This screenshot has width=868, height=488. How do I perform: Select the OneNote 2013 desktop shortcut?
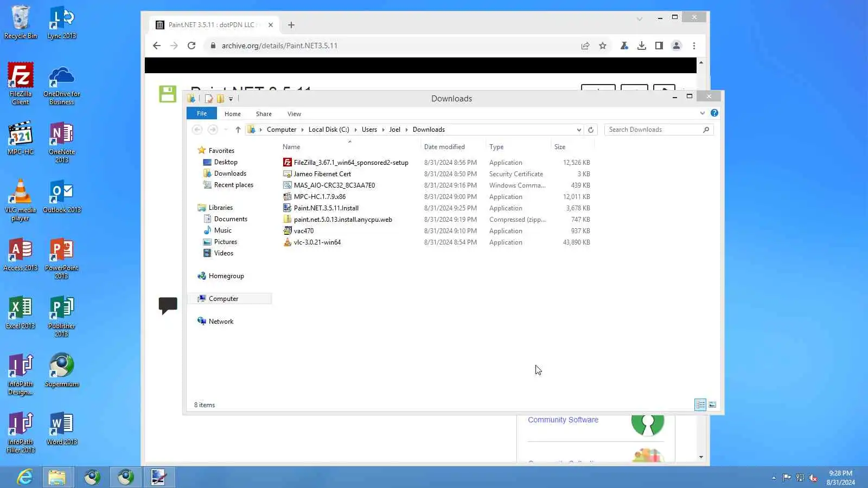(62, 142)
